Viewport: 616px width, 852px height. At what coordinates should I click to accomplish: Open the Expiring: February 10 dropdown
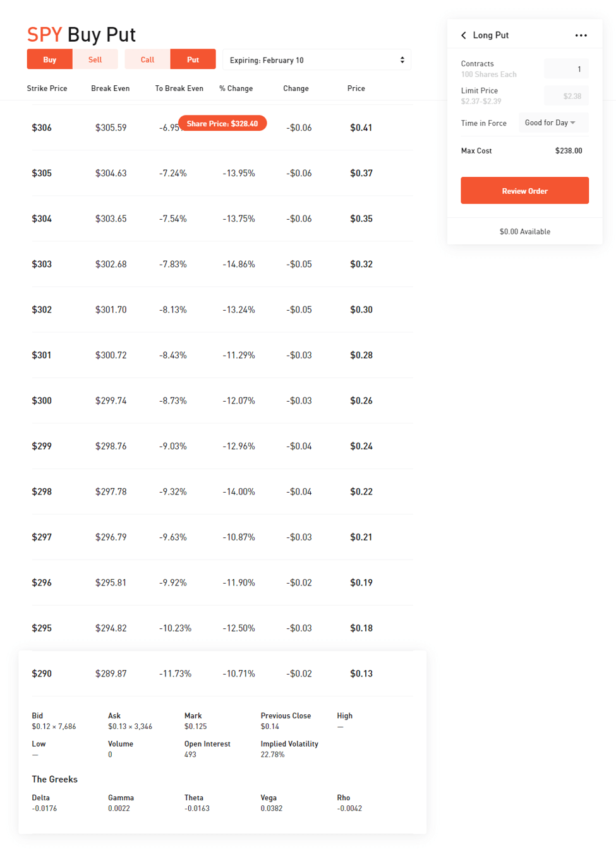pos(317,60)
